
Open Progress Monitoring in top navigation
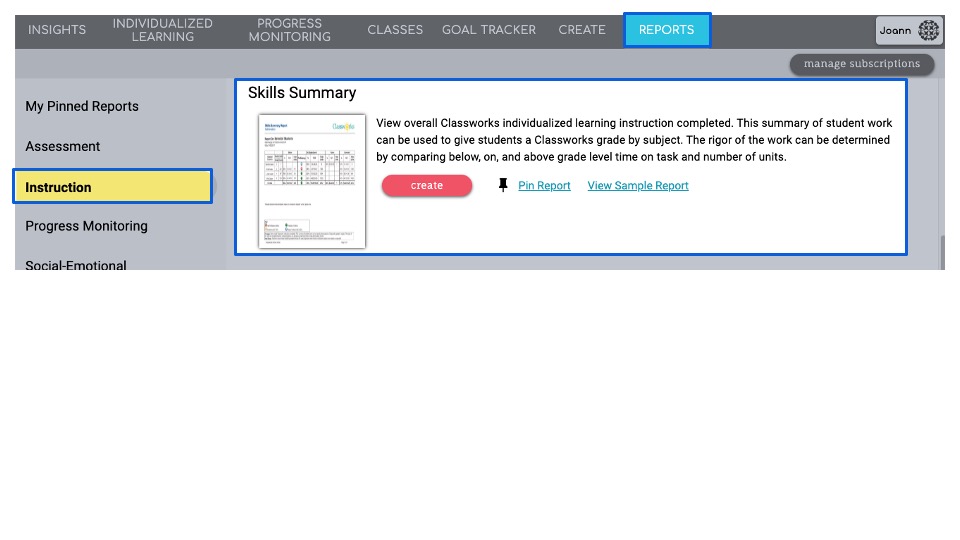(x=290, y=30)
